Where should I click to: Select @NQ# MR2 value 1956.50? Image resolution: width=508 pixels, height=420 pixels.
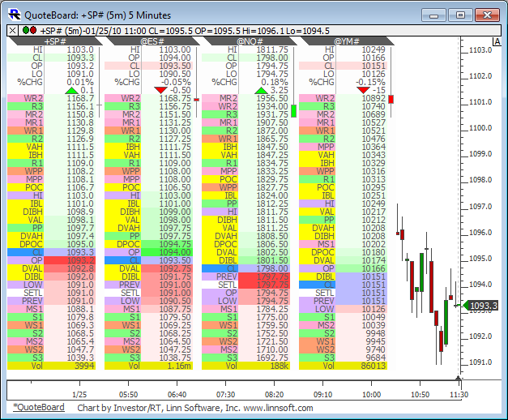coord(264,98)
